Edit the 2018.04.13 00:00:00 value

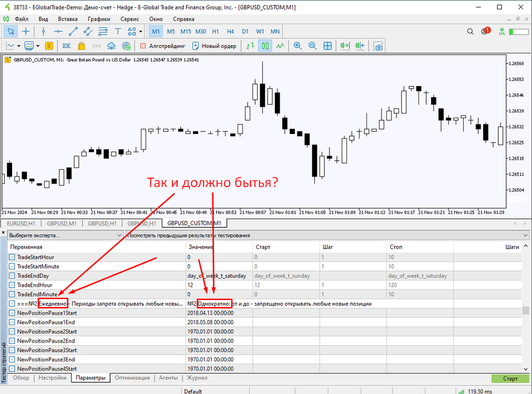[219, 313]
